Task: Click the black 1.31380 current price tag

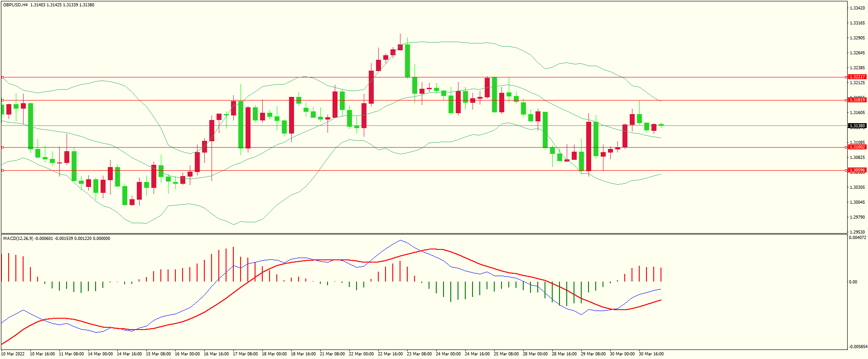Action: point(857,126)
